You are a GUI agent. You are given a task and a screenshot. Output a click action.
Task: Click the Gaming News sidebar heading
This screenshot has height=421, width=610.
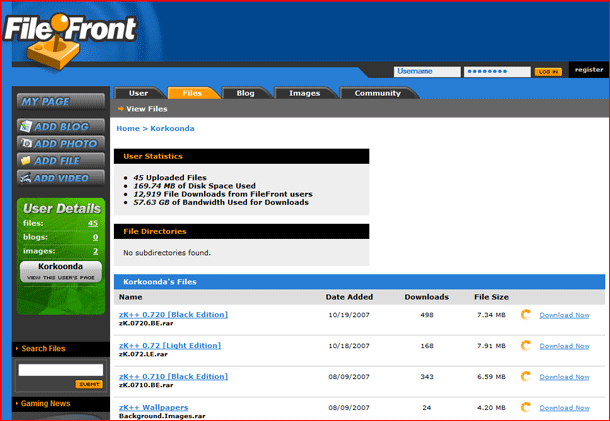tap(46, 403)
